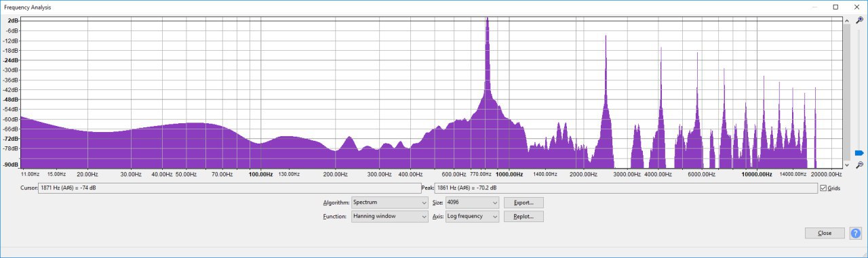Expand the Axis dropdown Log frequency
The width and height of the screenshot is (868, 258).
coord(472,217)
